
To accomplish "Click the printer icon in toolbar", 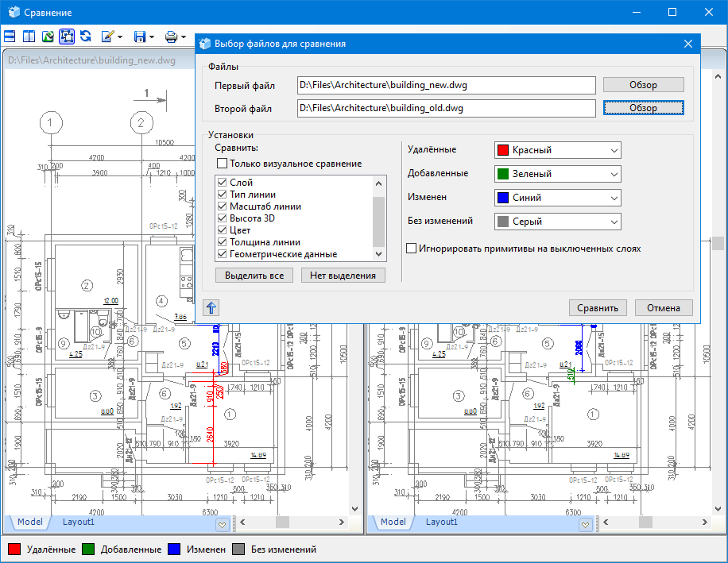I will pos(171,37).
